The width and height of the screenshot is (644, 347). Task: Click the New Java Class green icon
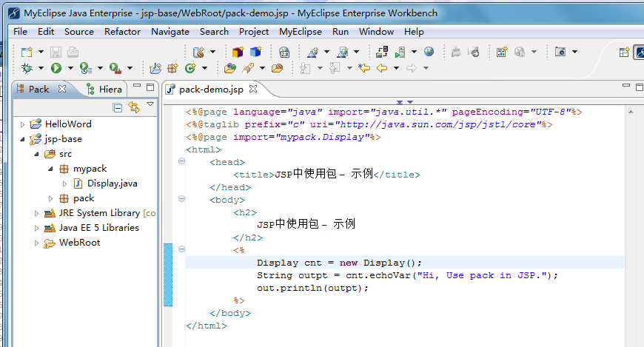tap(190, 68)
